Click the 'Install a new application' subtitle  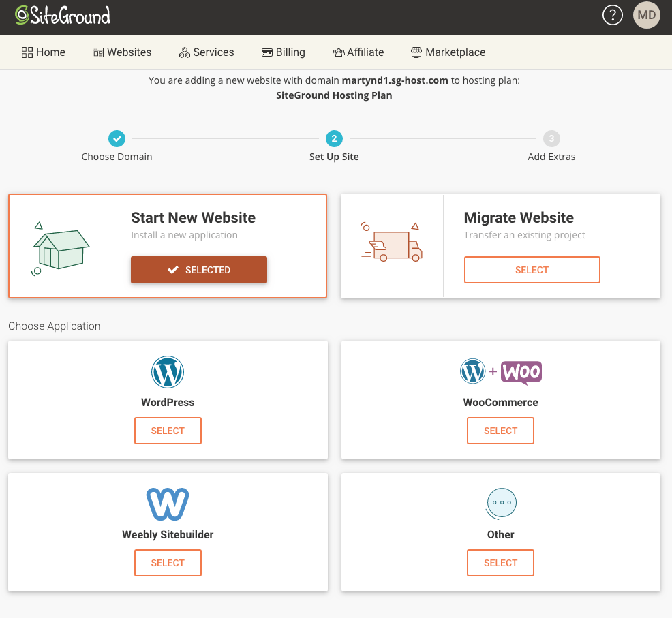point(184,235)
